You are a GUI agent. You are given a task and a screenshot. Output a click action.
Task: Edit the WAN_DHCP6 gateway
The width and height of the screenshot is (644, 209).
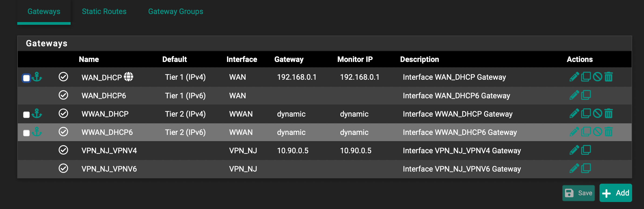(x=574, y=95)
